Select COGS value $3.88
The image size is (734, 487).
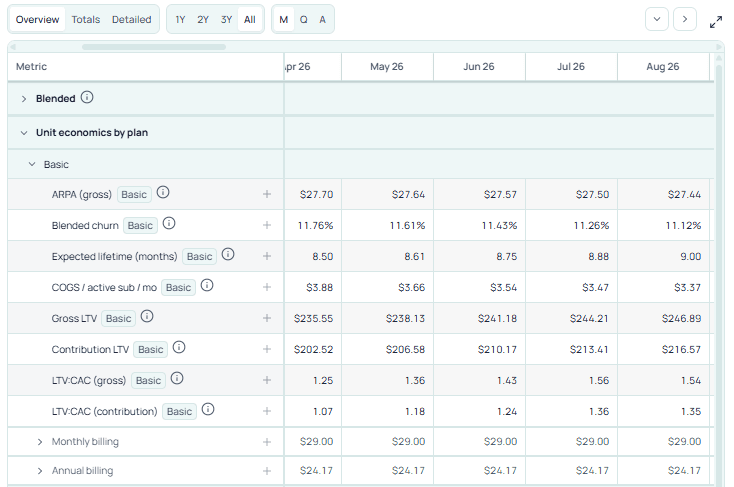(x=320, y=288)
